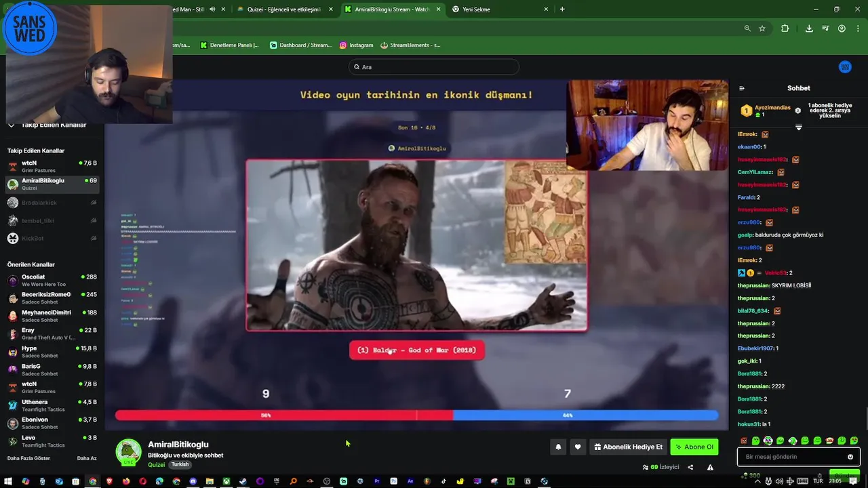Image resolution: width=868 pixels, height=488 pixels.
Task: Open AmiralBitikoglu's channel avatar below video
Action: pos(128,452)
